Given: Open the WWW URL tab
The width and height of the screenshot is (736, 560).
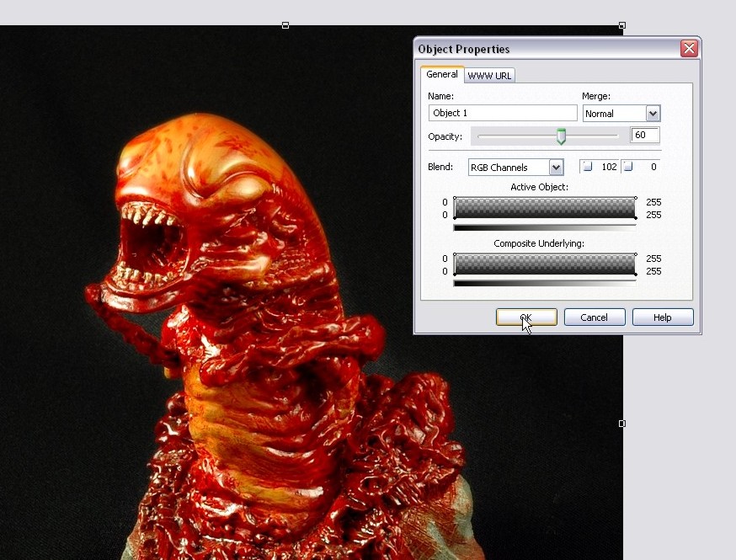Looking at the screenshot, I should click(489, 76).
